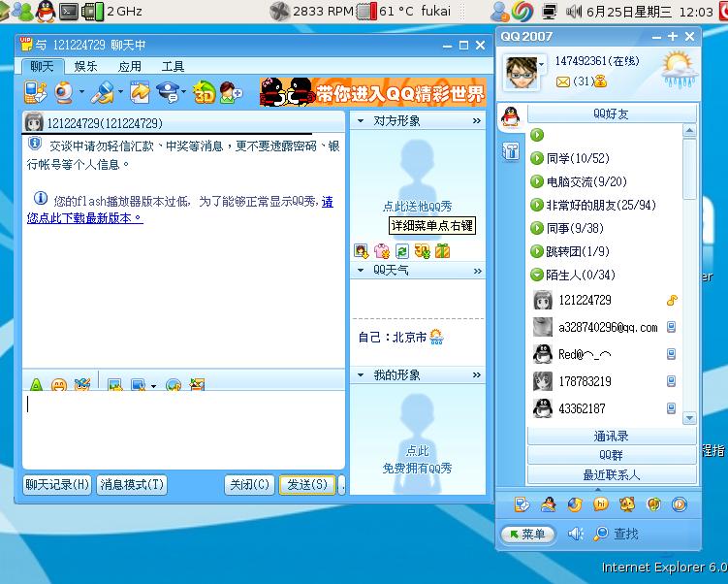
Task: Click the QQ banner advertisement
Action: (x=372, y=92)
